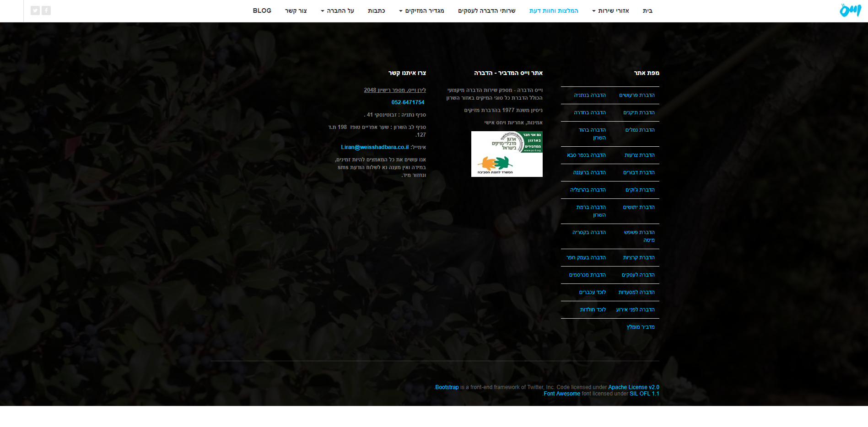Open the לוכד עכברים link
Image resolution: width=868 pixels, height=427 pixels.
(593, 292)
